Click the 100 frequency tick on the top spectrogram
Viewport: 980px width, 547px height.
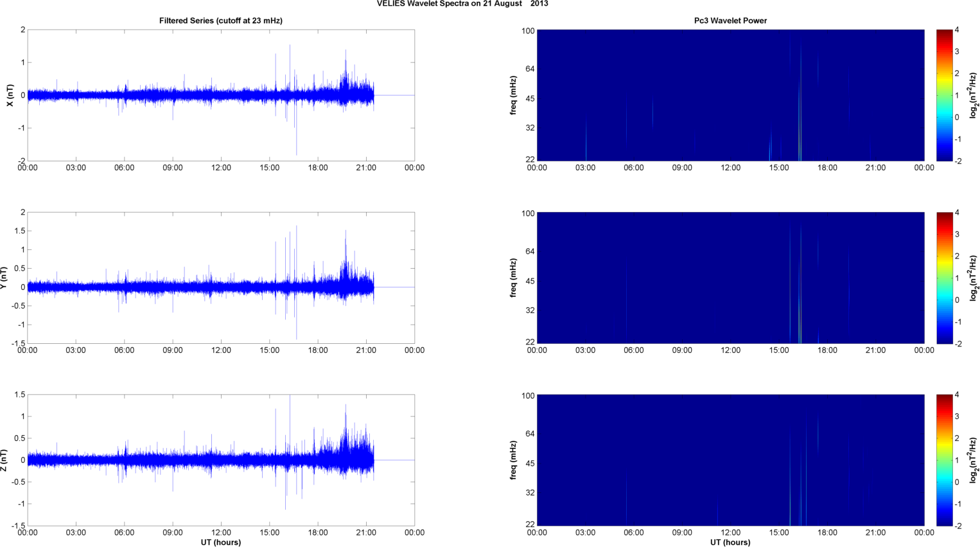528,31
